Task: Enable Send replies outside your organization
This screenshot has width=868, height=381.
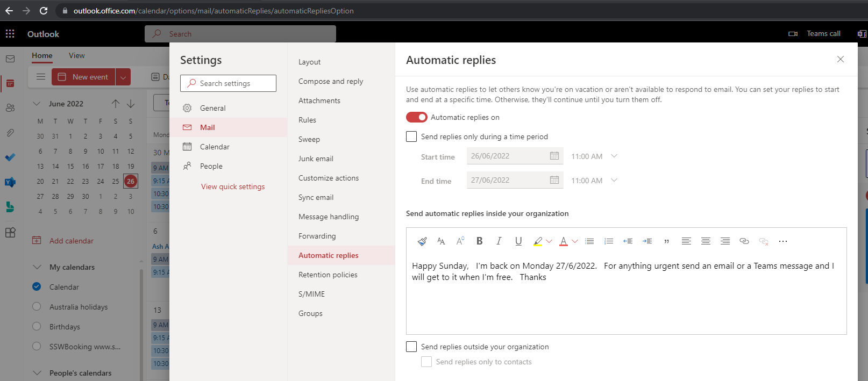Action: click(x=411, y=347)
